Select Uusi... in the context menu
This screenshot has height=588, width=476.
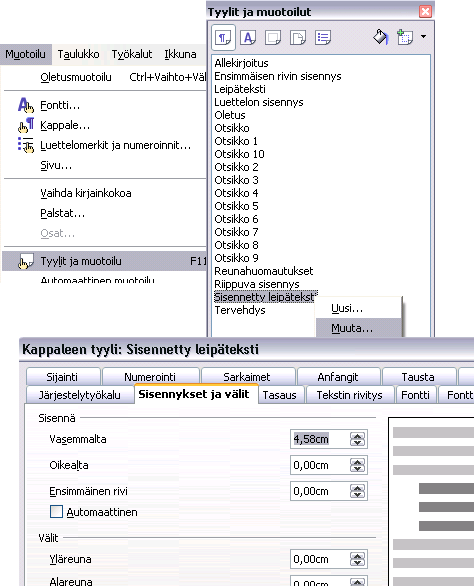click(x=359, y=308)
